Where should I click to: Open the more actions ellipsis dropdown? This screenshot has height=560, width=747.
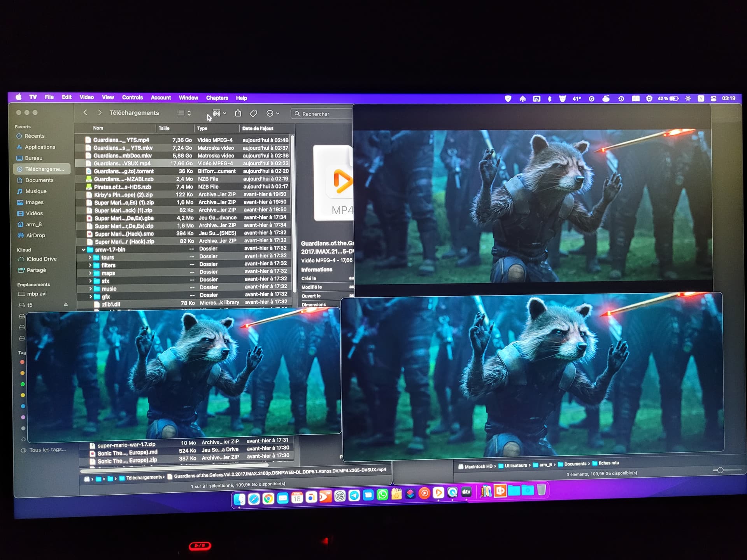273,113
